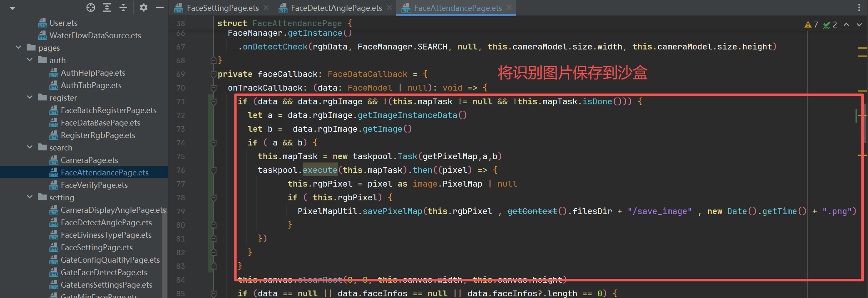868x298 pixels.
Task: Click the savePixelMap method call
Action: [392, 211]
